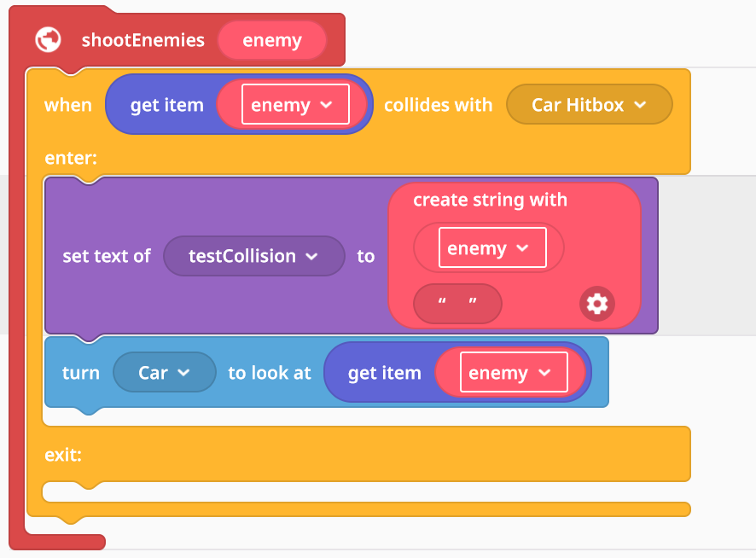Image resolution: width=756 pixels, height=558 pixels.
Task: Click the empty exit statement slot
Action: pos(366,492)
